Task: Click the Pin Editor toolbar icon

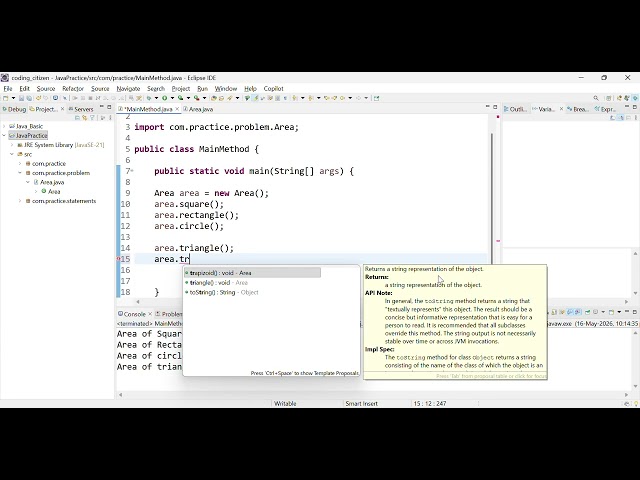Action: click(x=377, y=98)
